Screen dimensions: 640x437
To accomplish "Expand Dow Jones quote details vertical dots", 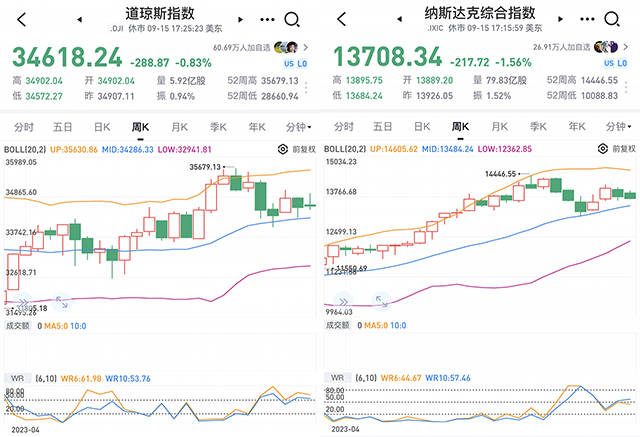I will [x=306, y=88].
